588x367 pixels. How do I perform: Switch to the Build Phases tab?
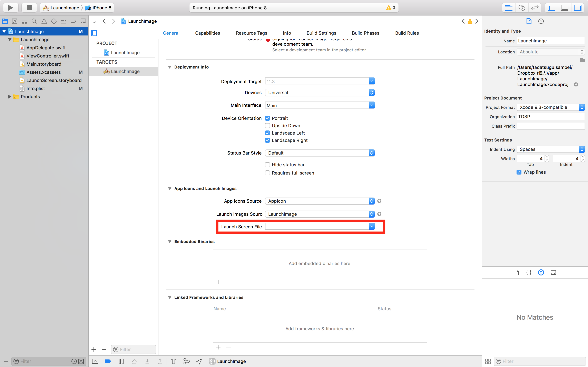(x=366, y=33)
